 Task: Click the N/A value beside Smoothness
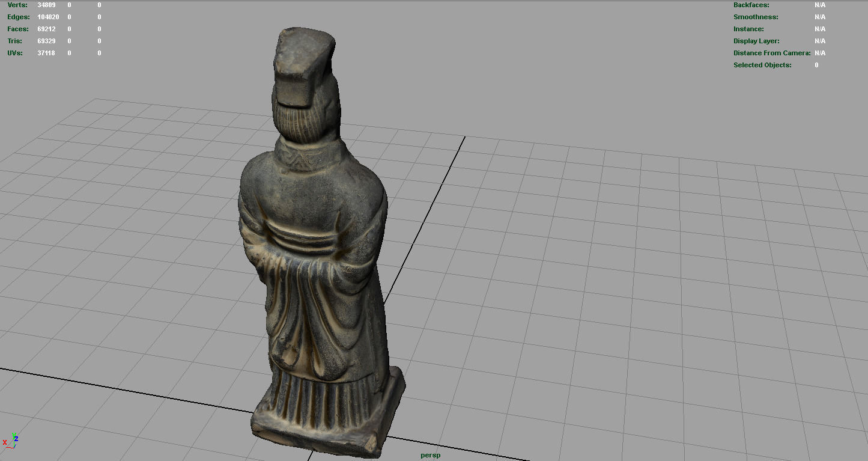pyautogui.click(x=820, y=17)
